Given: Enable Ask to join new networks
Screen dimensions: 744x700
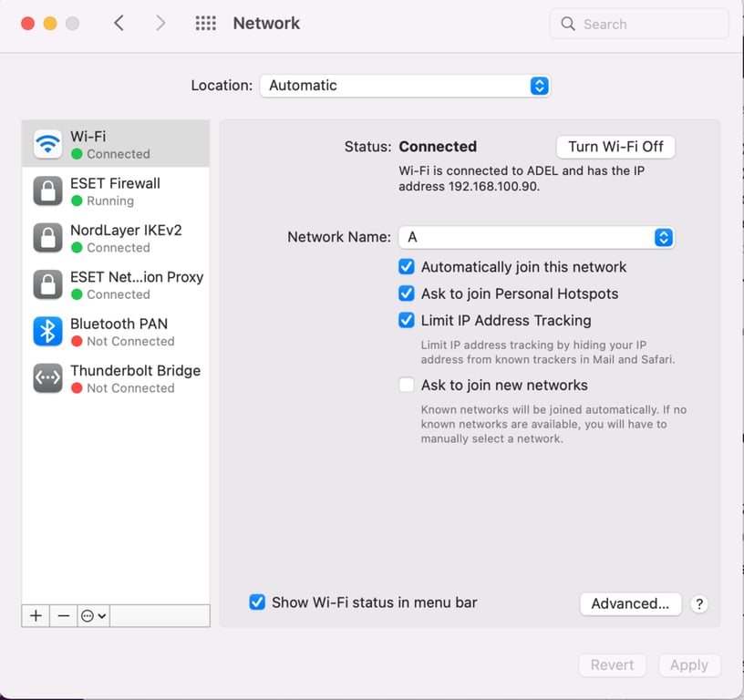Looking at the screenshot, I should pyautogui.click(x=406, y=385).
